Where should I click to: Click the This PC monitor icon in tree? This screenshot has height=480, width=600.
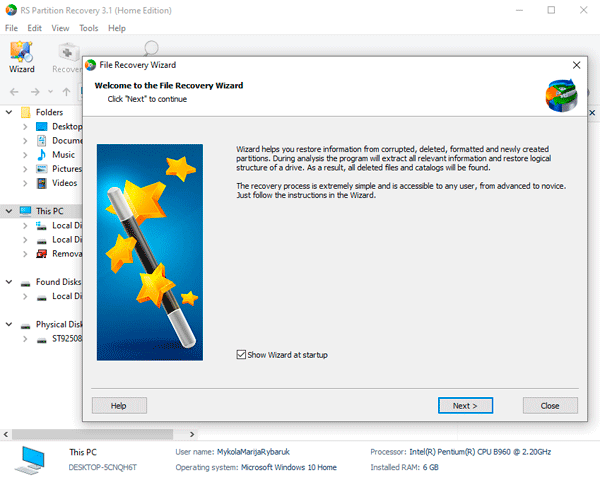click(x=25, y=211)
